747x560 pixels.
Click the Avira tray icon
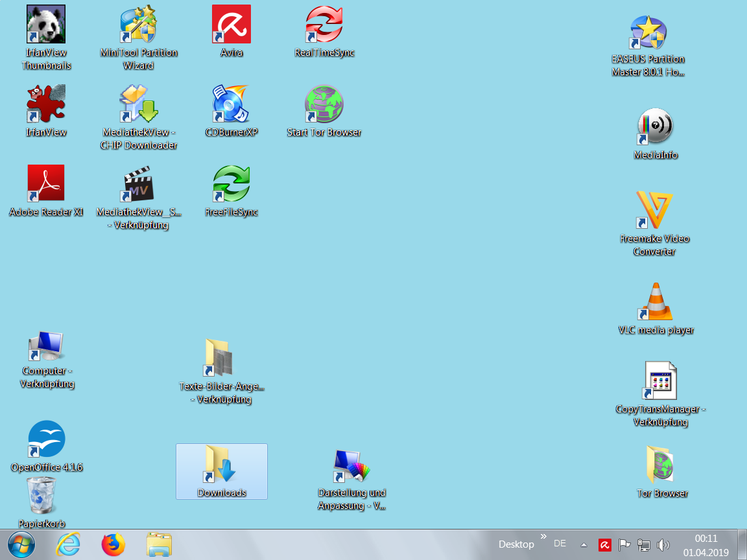(x=605, y=544)
